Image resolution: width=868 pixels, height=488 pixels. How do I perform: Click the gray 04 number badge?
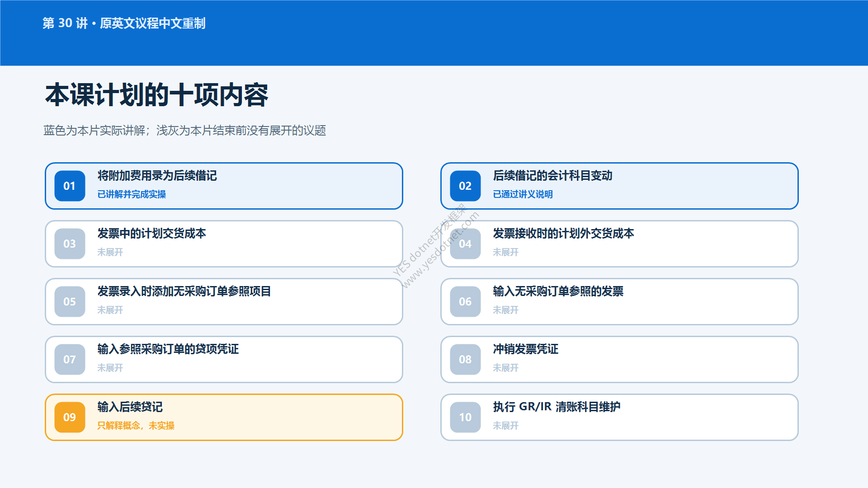point(465,244)
